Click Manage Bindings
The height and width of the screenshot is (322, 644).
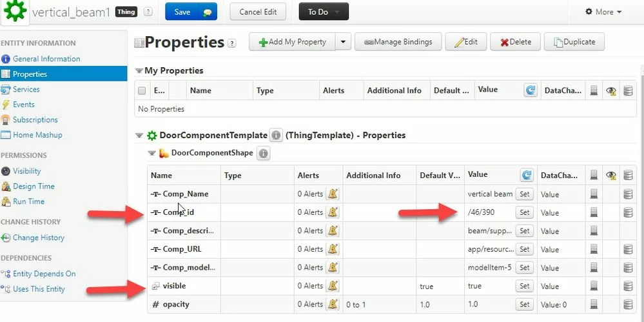(x=398, y=42)
